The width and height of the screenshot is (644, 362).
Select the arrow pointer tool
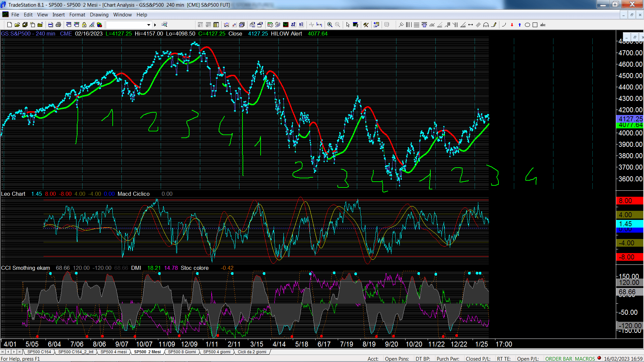[x=348, y=25]
